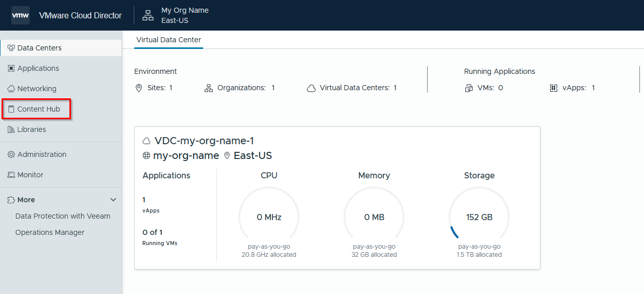Select Monitor in the sidebar

61,175
